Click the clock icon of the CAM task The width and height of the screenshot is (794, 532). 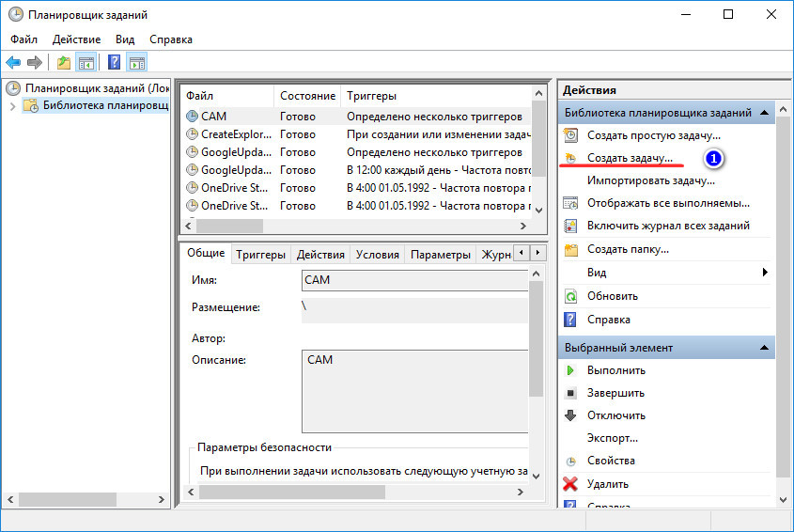pos(192,116)
